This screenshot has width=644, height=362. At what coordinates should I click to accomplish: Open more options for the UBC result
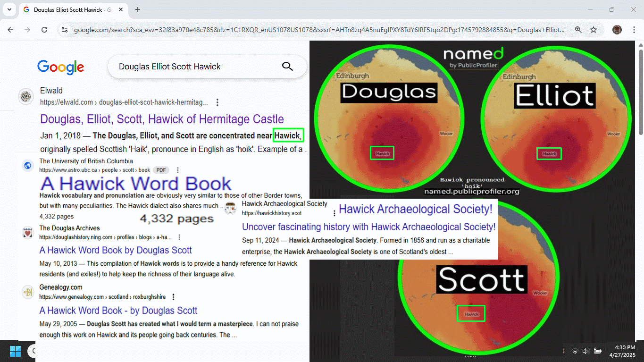pyautogui.click(x=178, y=170)
